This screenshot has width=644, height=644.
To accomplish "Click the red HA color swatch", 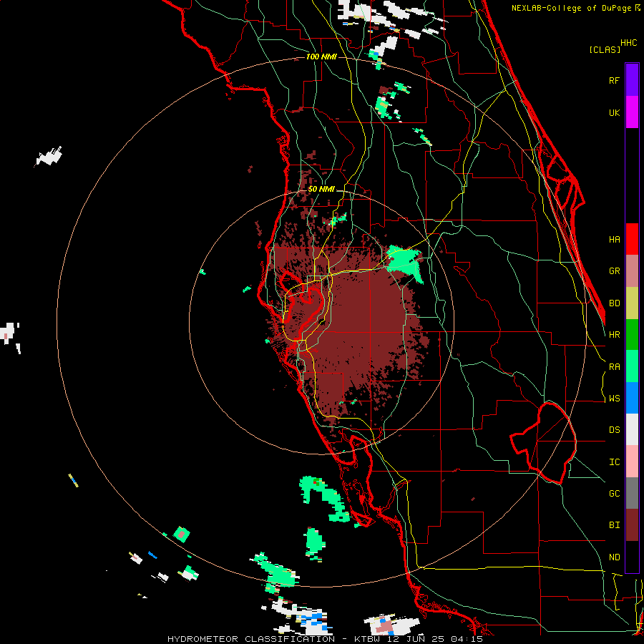I will click(x=632, y=239).
